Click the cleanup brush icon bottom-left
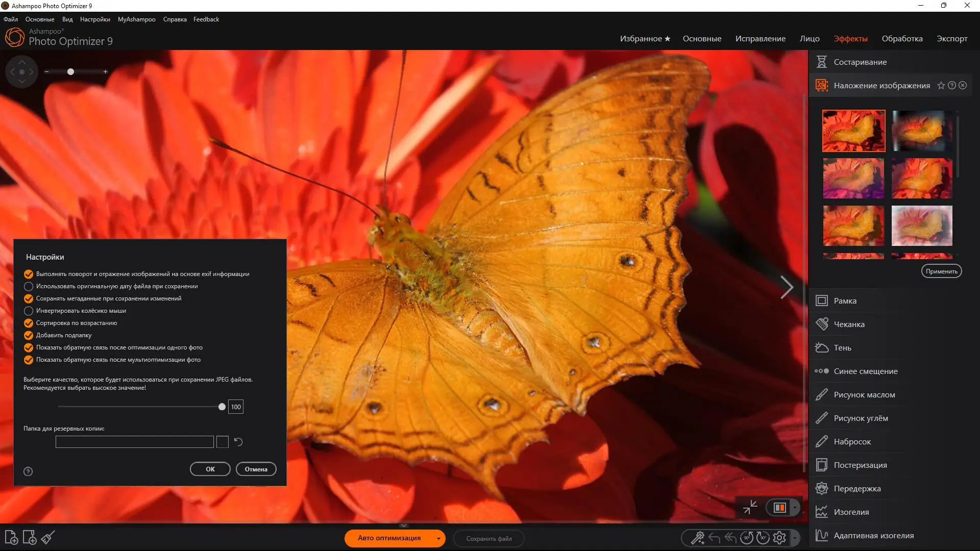This screenshot has height=551, width=980. (x=48, y=538)
